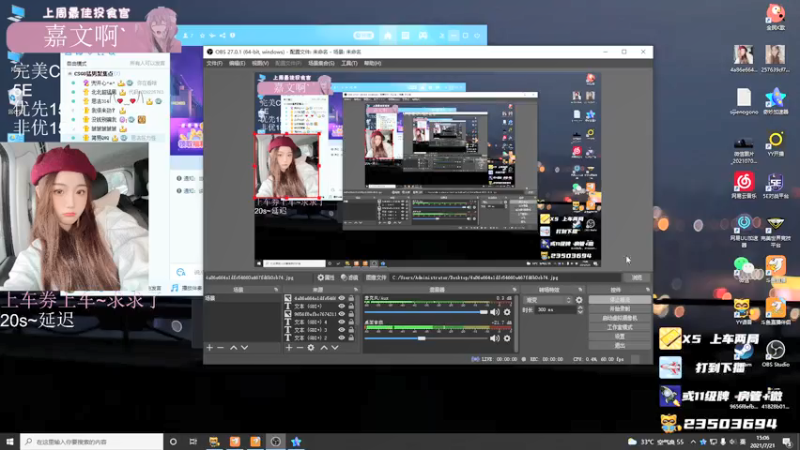
Task: Open 工具(T) menu in OBS
Action: pyautogui.click(x=349, y=63)
